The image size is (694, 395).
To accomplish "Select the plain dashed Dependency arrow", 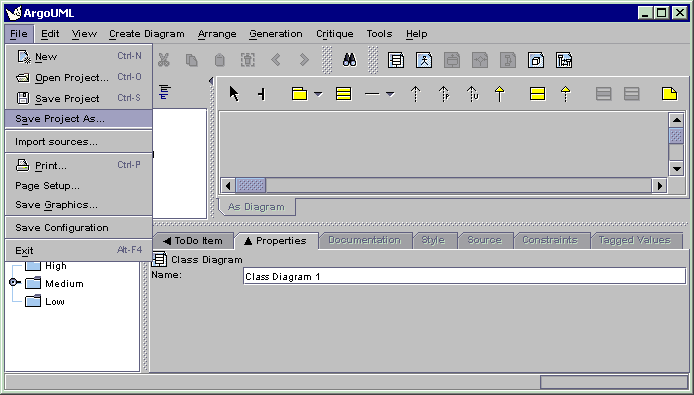I will (x=415, y=94).
